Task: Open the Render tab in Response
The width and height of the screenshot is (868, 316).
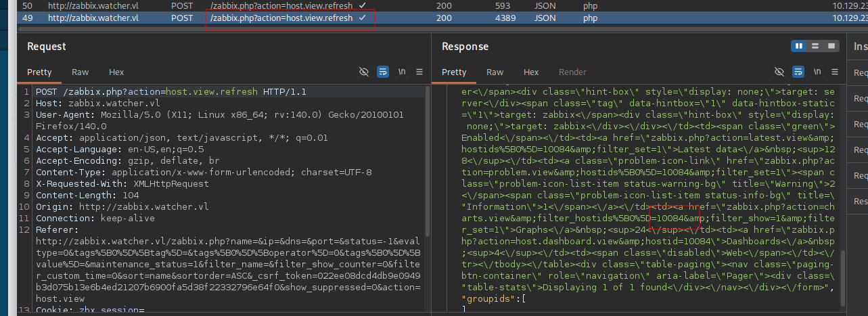Action: (573, 72)
